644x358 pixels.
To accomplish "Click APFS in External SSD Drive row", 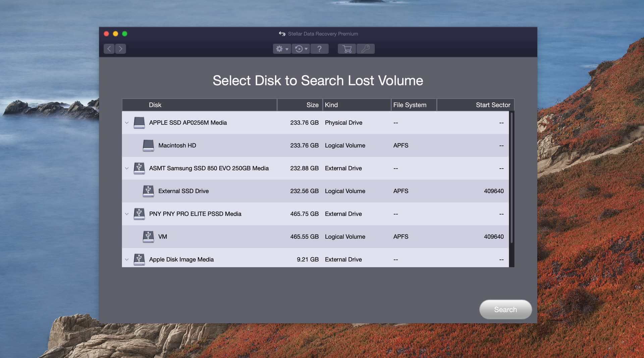I will point(400,191).
